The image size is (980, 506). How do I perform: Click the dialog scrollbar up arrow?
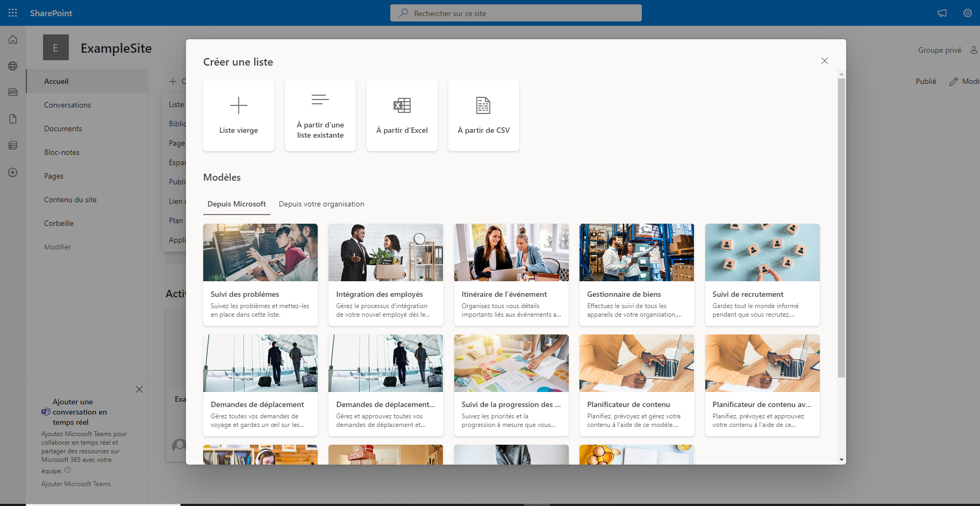click(841, 74)
